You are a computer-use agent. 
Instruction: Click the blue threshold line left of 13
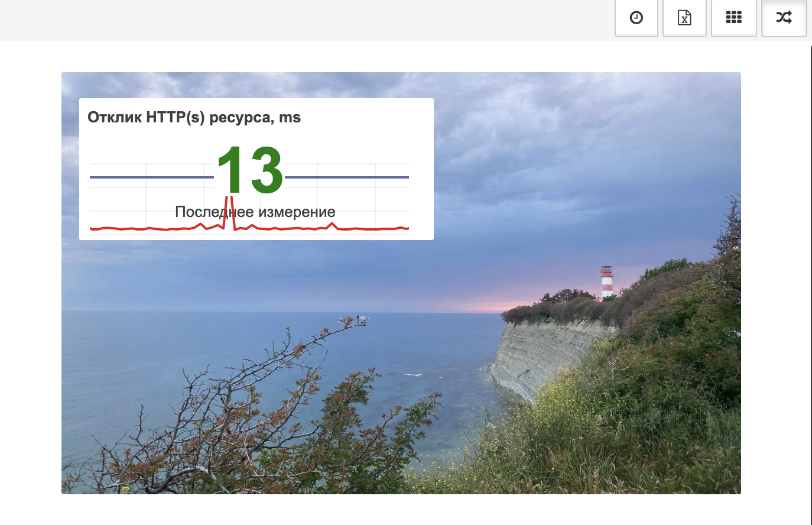pyautogui.click(x=152, y=177)
